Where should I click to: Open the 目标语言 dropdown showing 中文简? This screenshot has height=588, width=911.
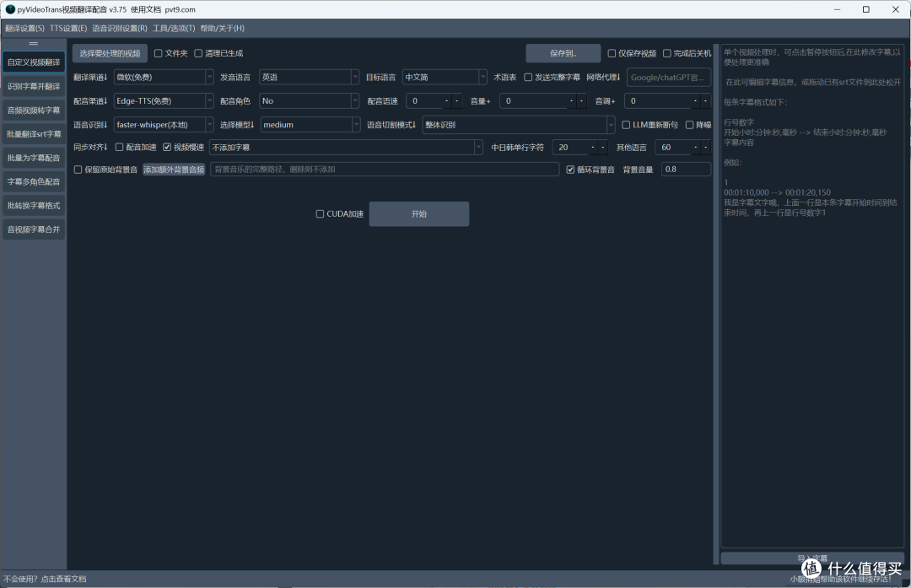click(445, 77)
